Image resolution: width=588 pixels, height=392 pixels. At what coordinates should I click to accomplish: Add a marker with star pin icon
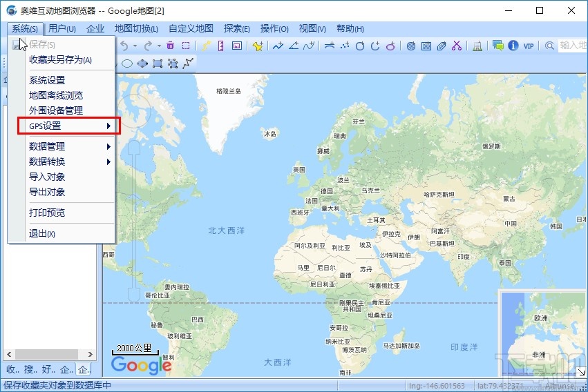(258, 46)
